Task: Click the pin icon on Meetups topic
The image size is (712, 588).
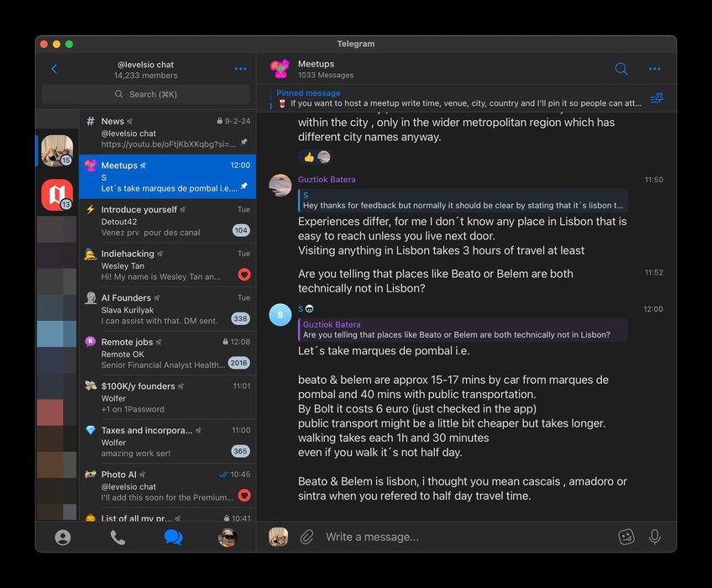Action: click(x=243, y=186)
